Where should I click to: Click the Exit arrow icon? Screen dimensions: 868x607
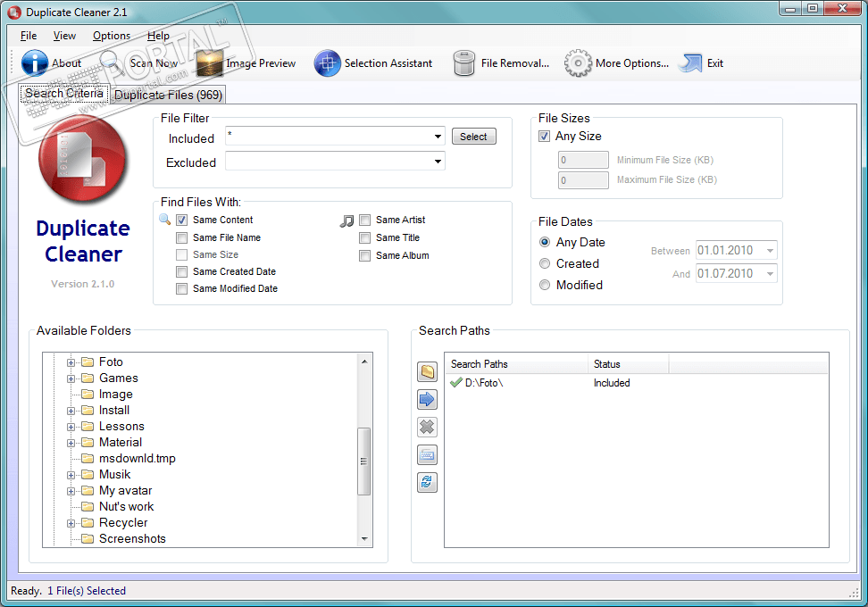pyautogui.click(x=691, y=63)
